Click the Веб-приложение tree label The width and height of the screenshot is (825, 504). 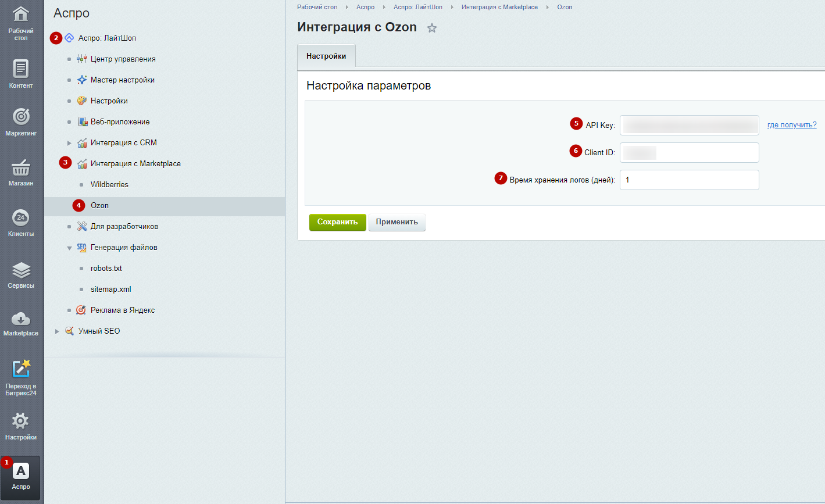click(x=120, y=122)
